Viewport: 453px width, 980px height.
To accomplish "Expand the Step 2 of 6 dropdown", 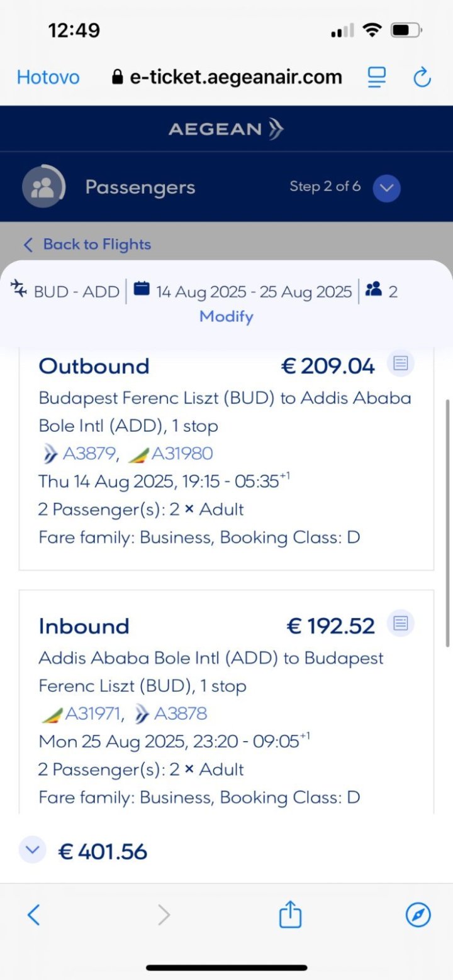I will pos(386,187).
